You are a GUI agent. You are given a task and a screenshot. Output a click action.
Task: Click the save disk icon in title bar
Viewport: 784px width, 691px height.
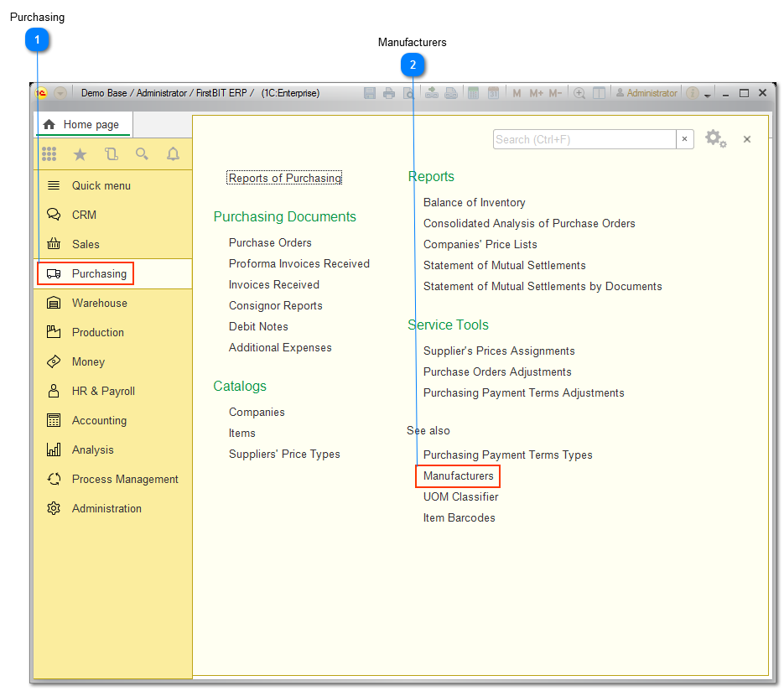370,93
